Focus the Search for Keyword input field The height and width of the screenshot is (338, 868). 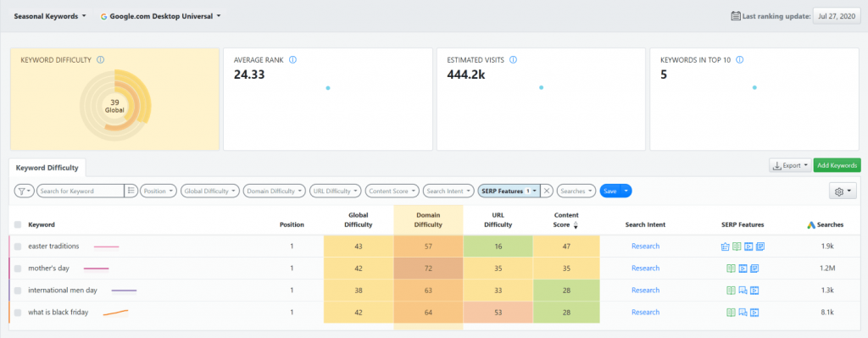click(81, 191)
